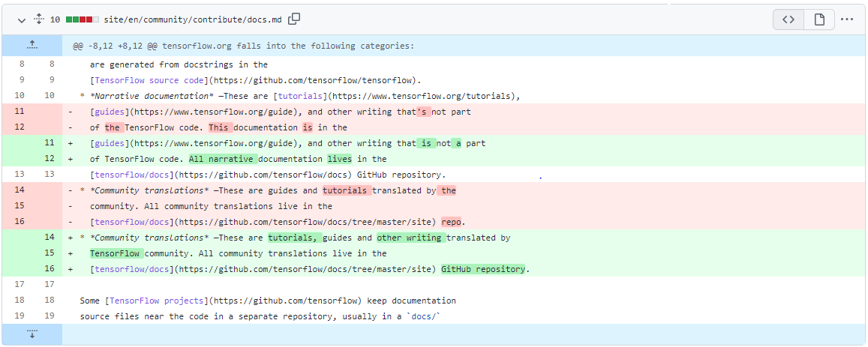
Task: Click '*Narrative documentation*' italic text
Action: 151,96
